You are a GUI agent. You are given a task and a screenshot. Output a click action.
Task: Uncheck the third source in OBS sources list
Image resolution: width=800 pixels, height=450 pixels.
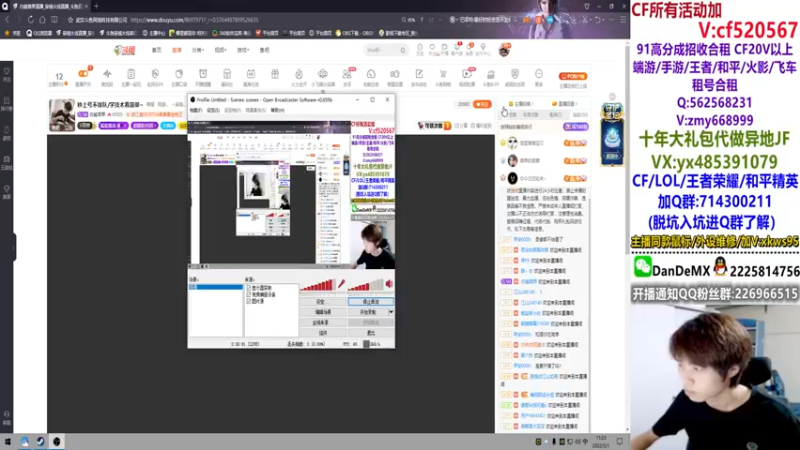(x=248, y=301)
